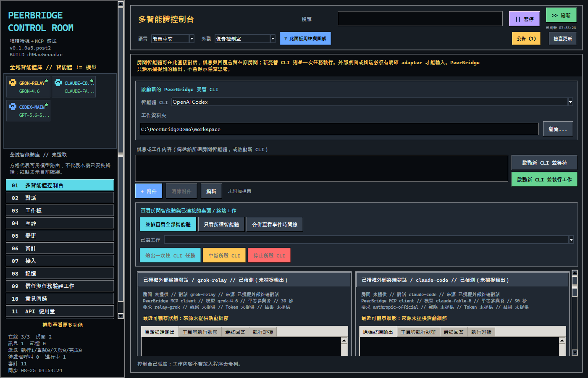Click the 中斷所選 CLI button

pos(224,255)
